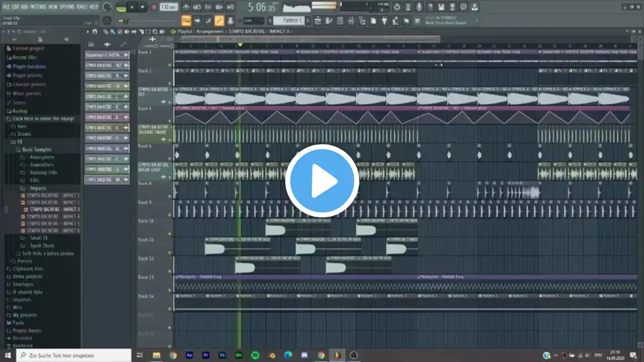Click the speech bubble chat icon
Screen dimensions: 644x362
(463, 7)
